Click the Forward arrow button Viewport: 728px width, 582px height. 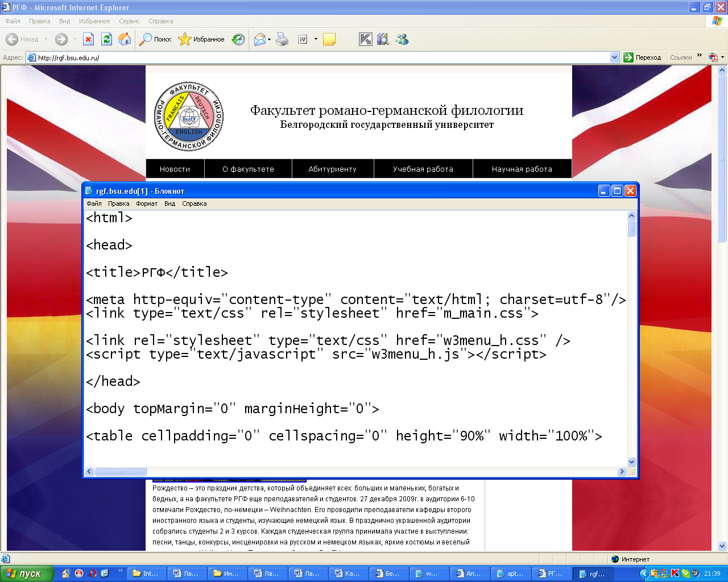click(61, 39)
